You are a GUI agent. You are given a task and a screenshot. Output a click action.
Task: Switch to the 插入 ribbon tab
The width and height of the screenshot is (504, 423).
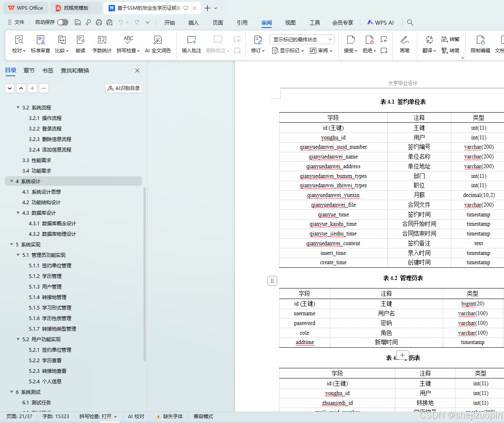[x=194, y=23]
